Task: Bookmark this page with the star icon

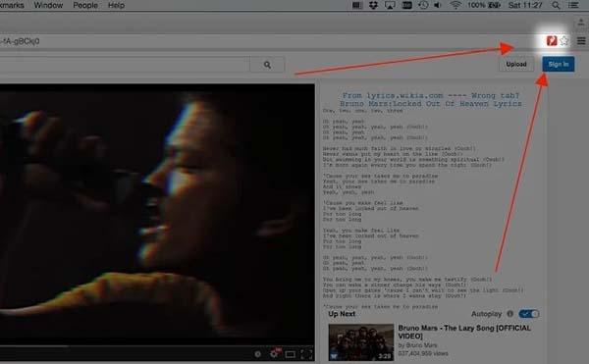Action: tap(563, 40)
